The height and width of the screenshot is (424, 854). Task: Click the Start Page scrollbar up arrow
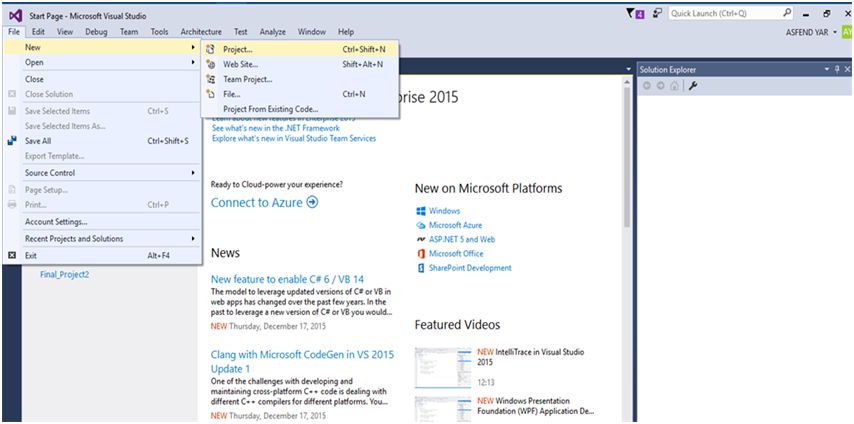click(627, 81)
